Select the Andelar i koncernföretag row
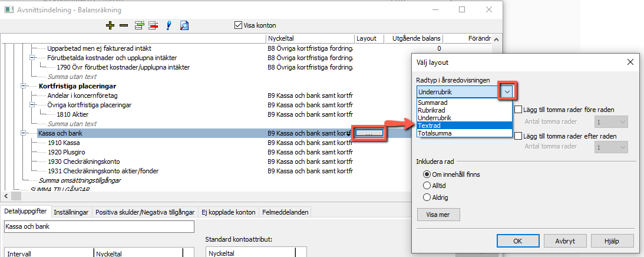The width and height of the screenshot is (644, 257). coord(82,96)
